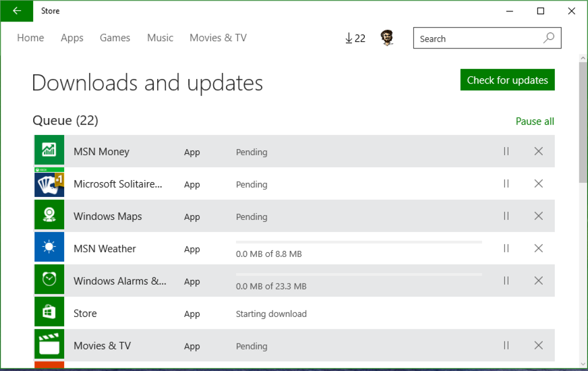The image size is (588, 371).
Task: Open the downloads indicator showing 22
Action: [x=355, y=38]
